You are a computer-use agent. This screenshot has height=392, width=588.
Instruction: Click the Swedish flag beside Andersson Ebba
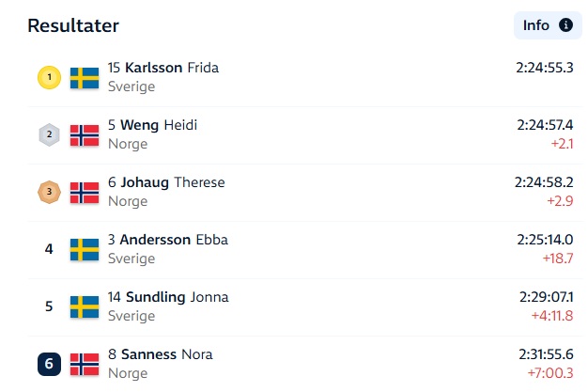(x=85, y=250)
